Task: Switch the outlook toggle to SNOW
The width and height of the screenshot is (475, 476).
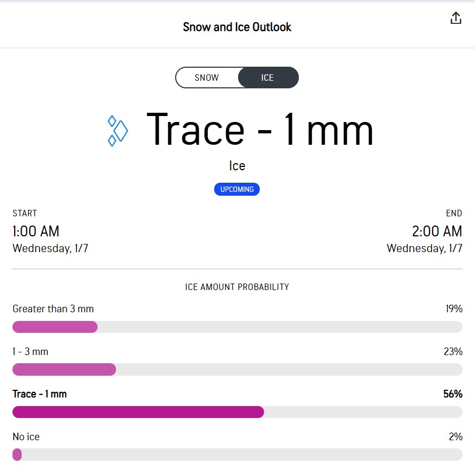Action: (207, 78)
